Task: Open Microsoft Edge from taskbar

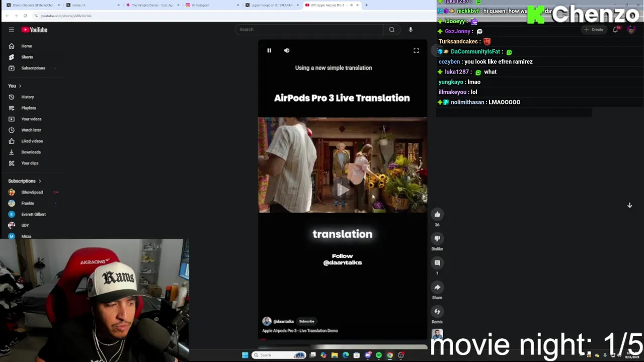Action: pos(346,355)
